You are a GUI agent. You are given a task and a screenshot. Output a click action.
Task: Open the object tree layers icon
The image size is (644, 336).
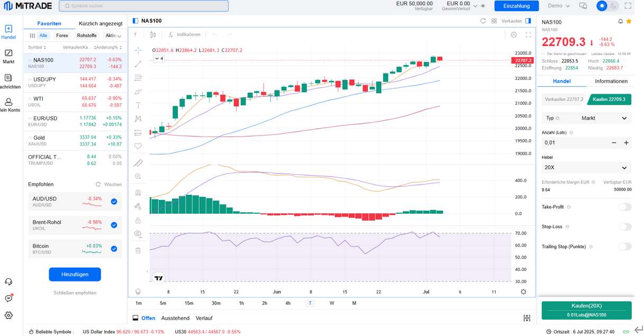[x=138, y=292]
